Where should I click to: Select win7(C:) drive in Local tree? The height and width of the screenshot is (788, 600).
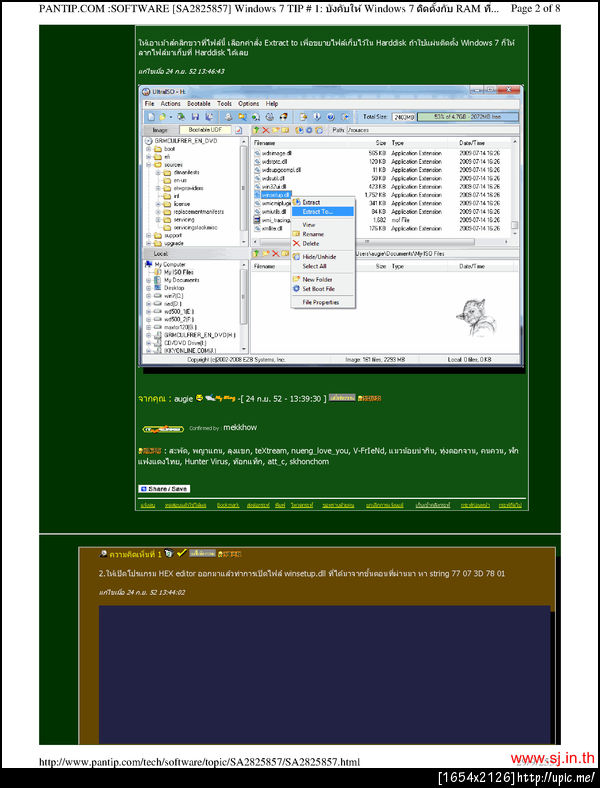pos(174,296)
